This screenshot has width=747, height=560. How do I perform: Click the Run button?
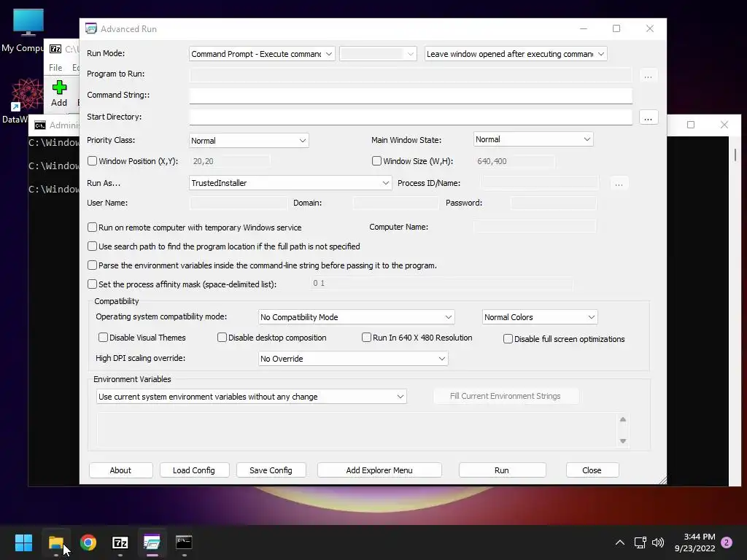pos(502,470)
